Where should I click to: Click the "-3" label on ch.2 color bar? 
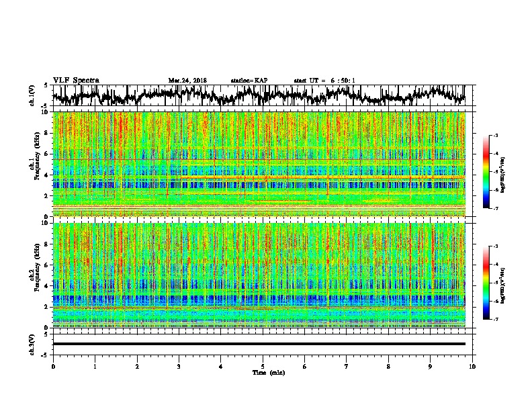496,246
